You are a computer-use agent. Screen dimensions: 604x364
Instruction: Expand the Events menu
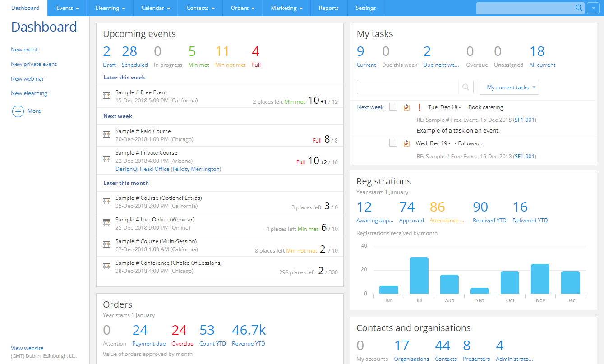click(68, 8)
